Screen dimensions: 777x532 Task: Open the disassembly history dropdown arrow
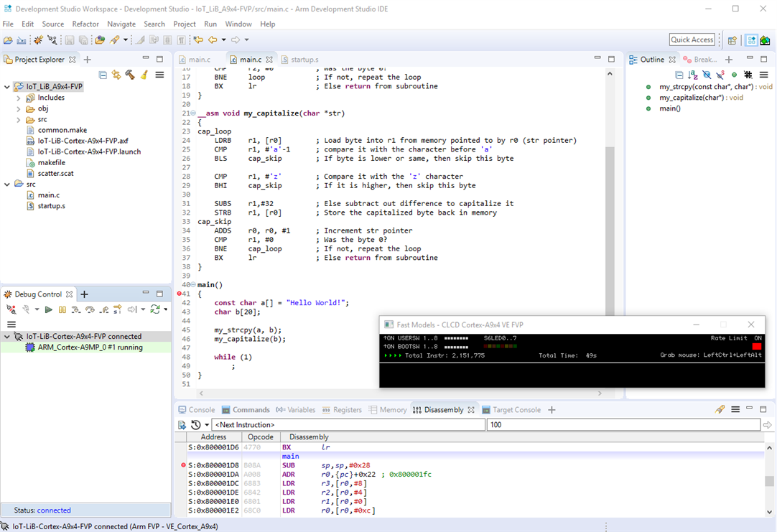(x=207, y=425)
